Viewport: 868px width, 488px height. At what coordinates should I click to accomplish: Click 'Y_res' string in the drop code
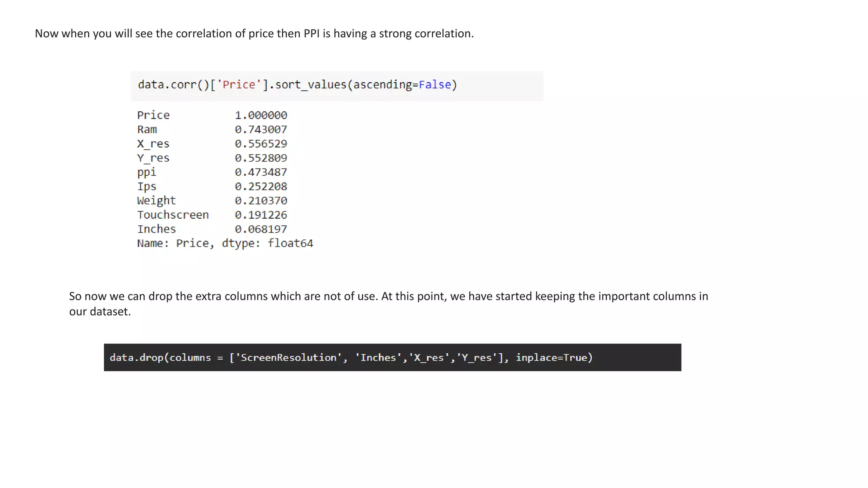tap(476, 358)
